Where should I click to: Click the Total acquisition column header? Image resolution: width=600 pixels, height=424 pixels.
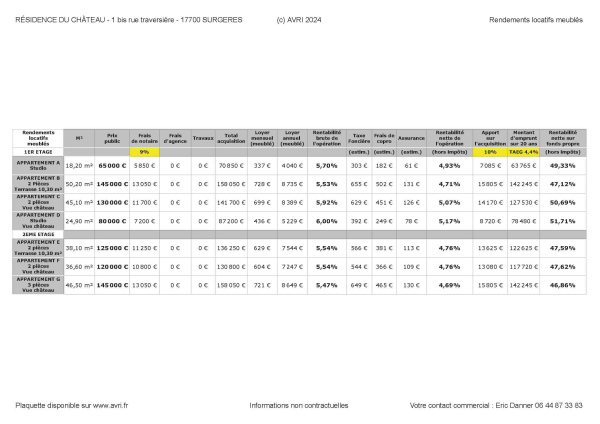[x=231, y=137]
